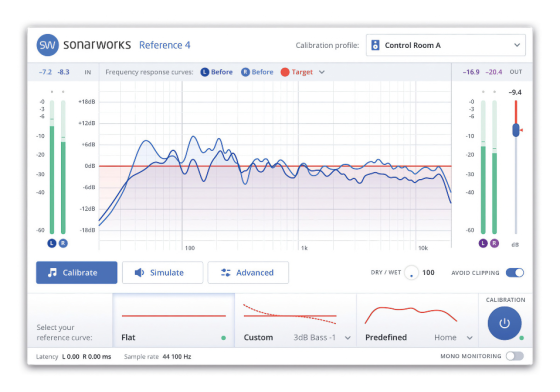The image size is (560, 392).
Task: Click the -9.4 output gain value
Action: pos(515,92)
